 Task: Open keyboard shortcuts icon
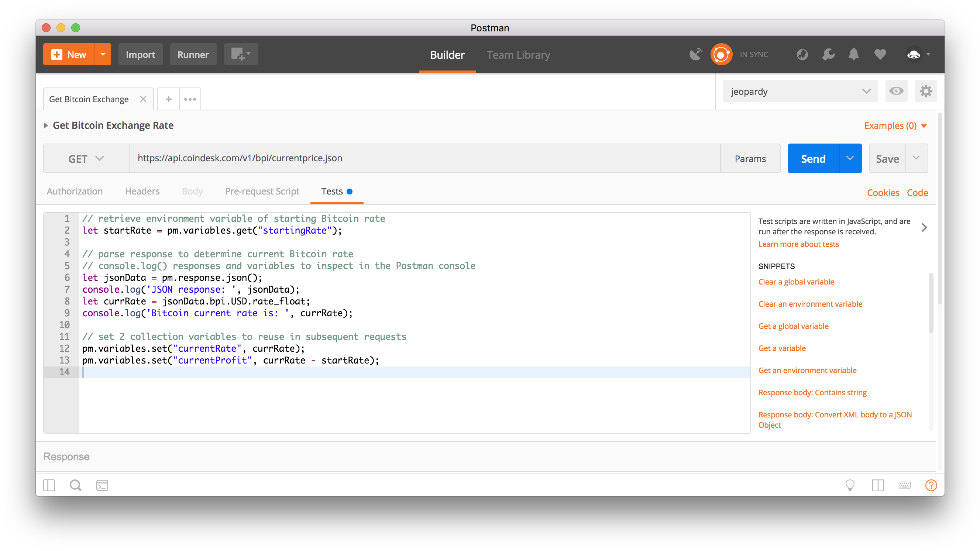coord(904,485)
